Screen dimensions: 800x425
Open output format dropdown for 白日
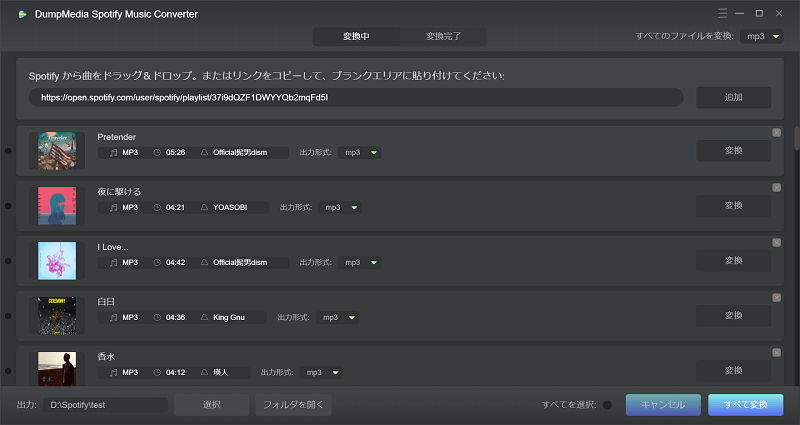337,317
